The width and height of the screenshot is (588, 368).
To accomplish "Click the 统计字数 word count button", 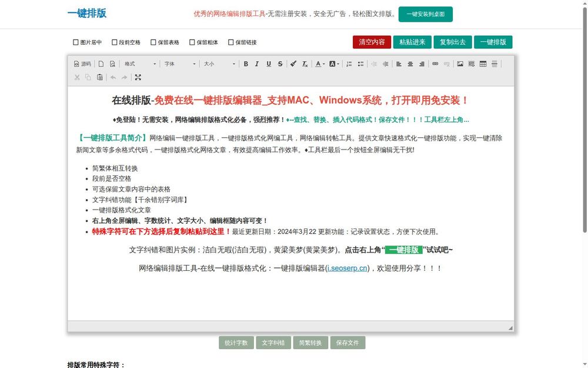I will click(x=236, y=343).
